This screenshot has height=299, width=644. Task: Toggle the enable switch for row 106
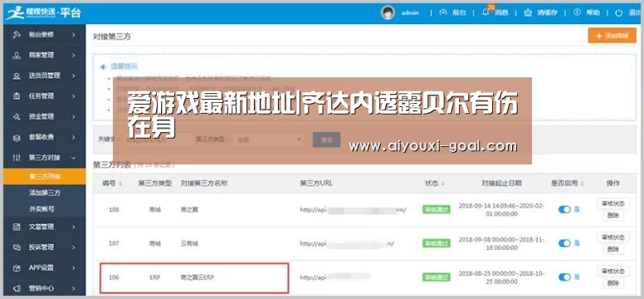click(564, 277)
